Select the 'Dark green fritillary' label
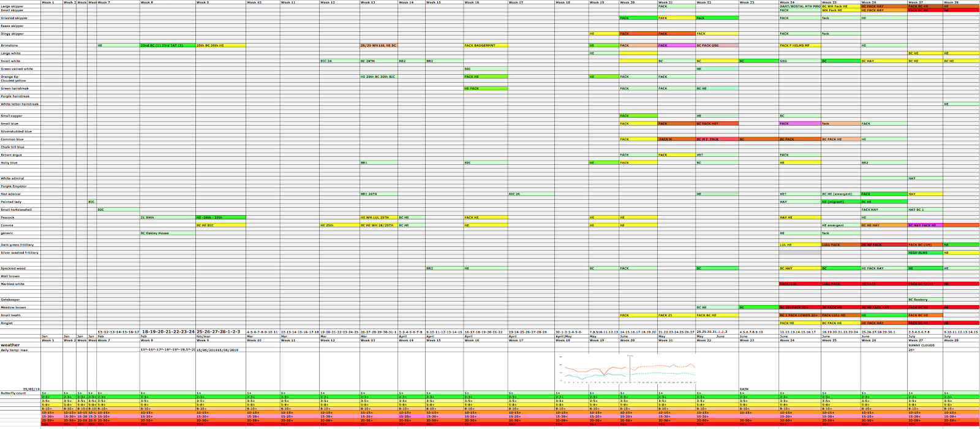This screenshot has height=429, width=980. (17, 245)
